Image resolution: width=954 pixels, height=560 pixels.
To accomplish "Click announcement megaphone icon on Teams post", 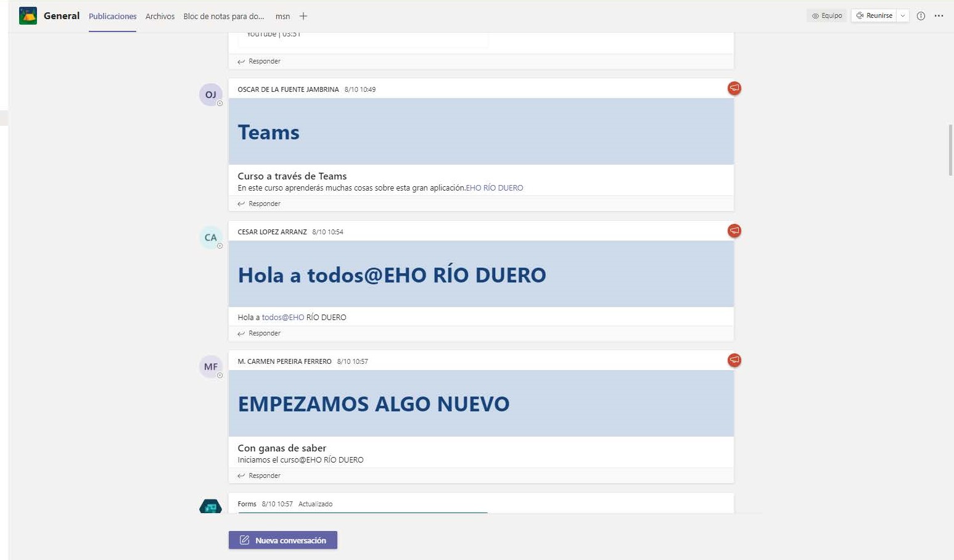I will (x=734, y=88).
